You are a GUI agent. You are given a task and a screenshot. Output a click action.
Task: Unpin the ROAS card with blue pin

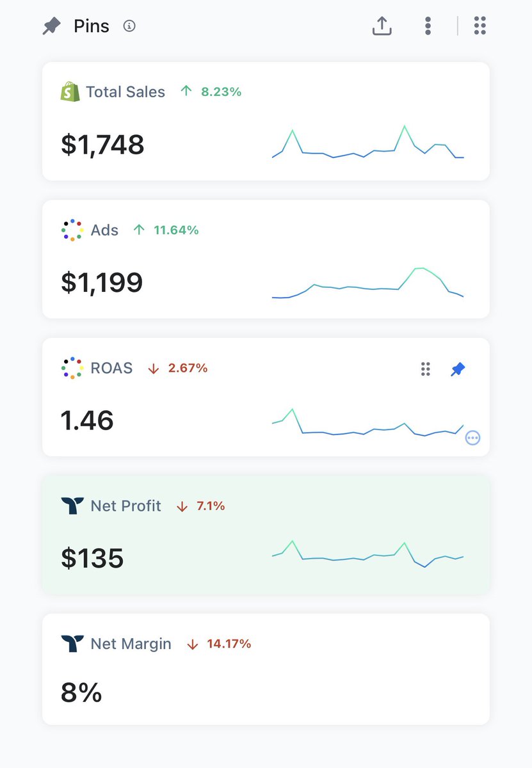coord(458,369)
